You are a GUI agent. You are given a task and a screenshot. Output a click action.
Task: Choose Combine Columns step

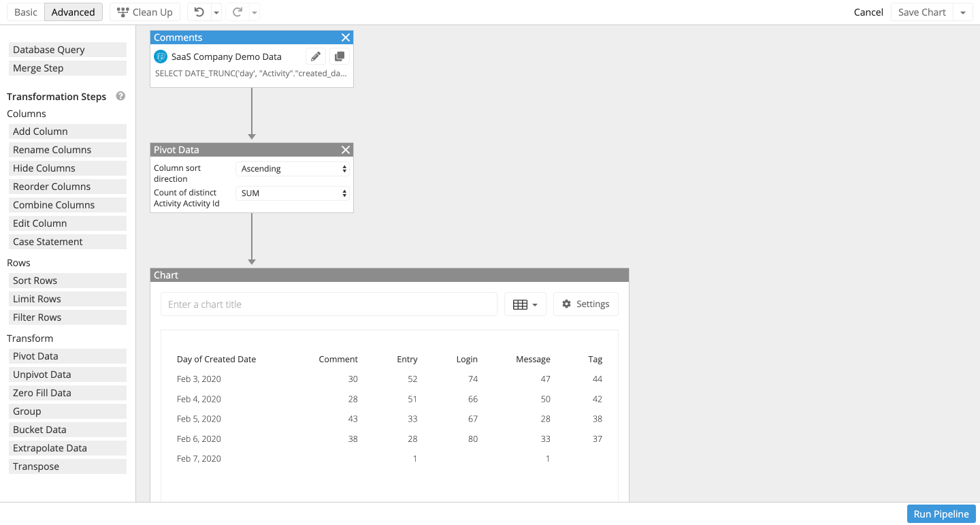point(67,205)
